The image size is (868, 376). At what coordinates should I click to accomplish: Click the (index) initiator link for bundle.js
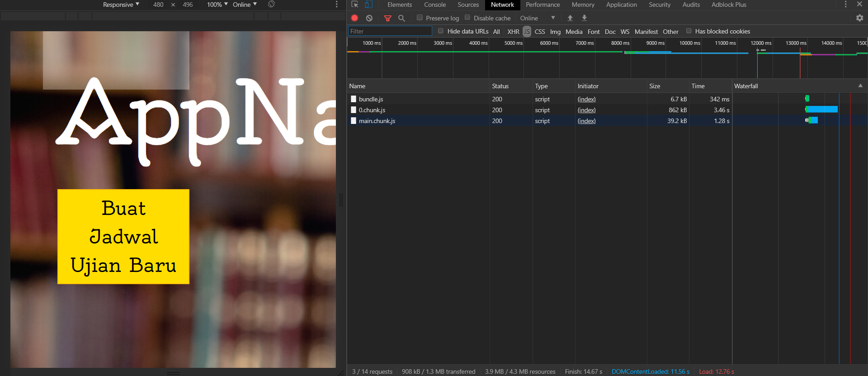coord(586,99)
